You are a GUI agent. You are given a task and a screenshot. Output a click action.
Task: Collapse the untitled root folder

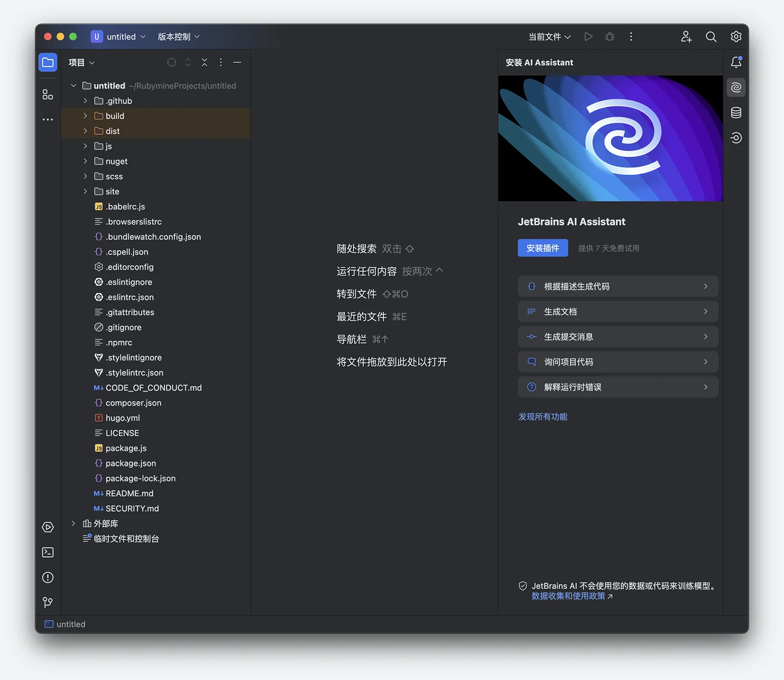74,86
